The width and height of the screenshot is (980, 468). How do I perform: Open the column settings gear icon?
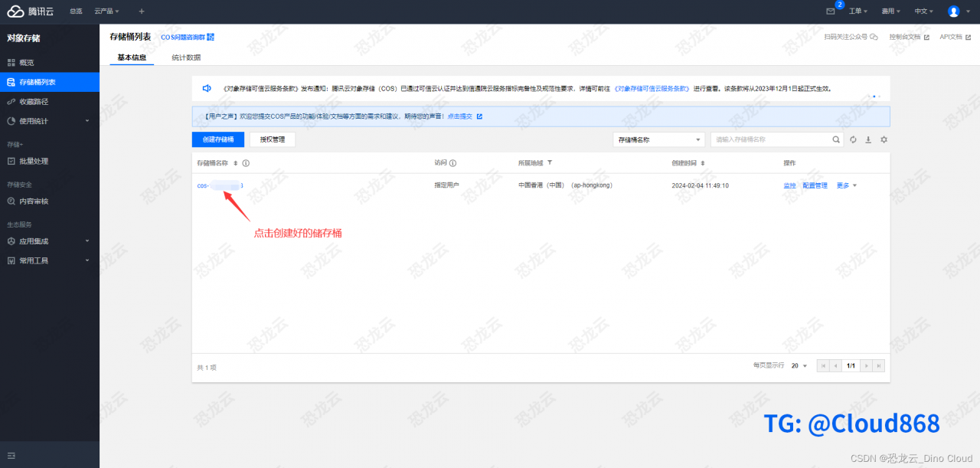point(883,139)
